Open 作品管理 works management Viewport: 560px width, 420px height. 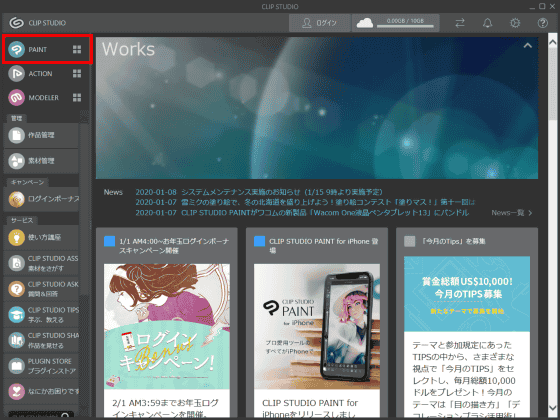[x=41, y=135]
